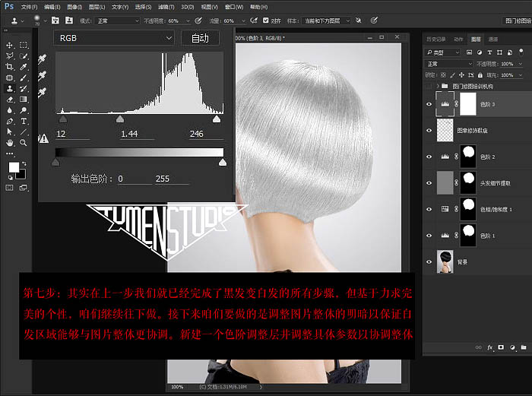Hide the 图章修饰瑕疵 layer
The height and width of the screenshot is (396, 532).
click(x=429, y=130)
